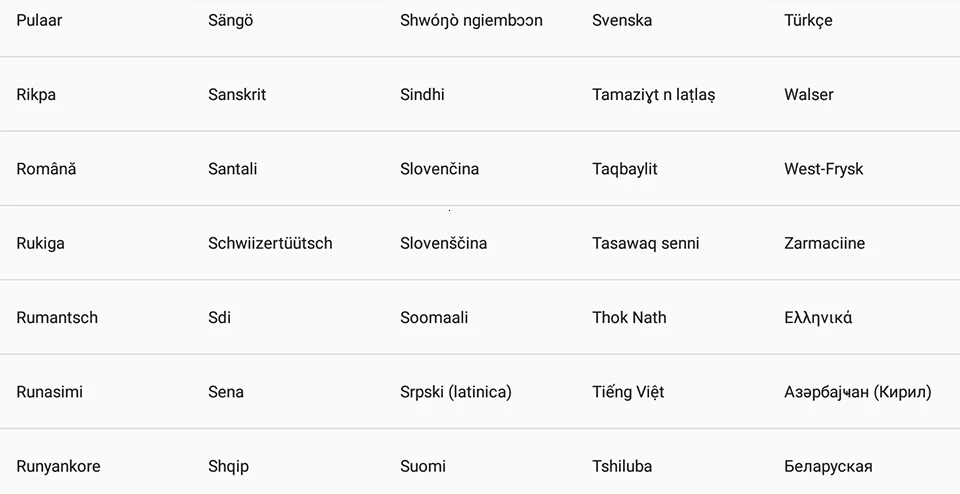Pick West-Frysk language
The image size is (960, 494).
(x=823, y=169)
